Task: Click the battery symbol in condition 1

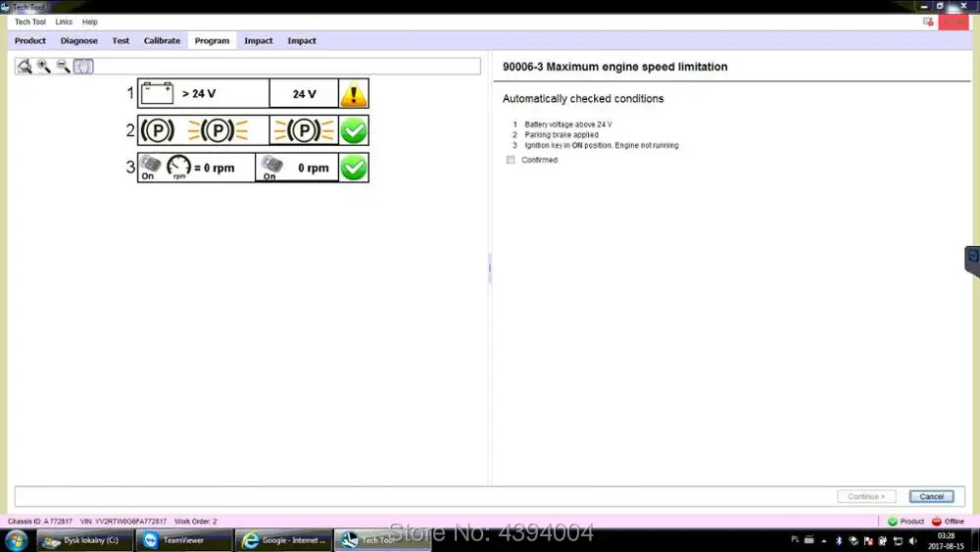Action: pyautogui.click(x=158, y=94)
